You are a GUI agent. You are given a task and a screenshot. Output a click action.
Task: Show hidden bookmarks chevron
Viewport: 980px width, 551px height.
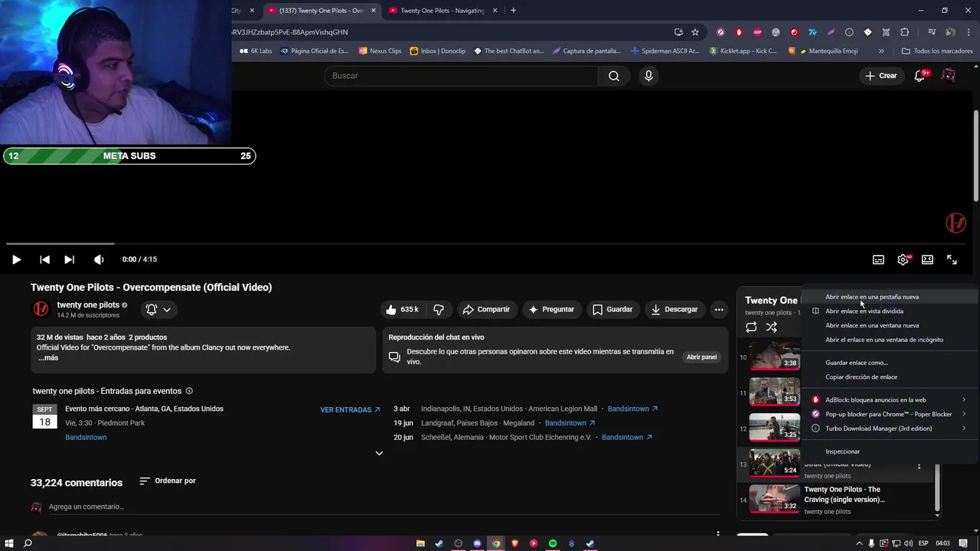[x=881, y=51]
